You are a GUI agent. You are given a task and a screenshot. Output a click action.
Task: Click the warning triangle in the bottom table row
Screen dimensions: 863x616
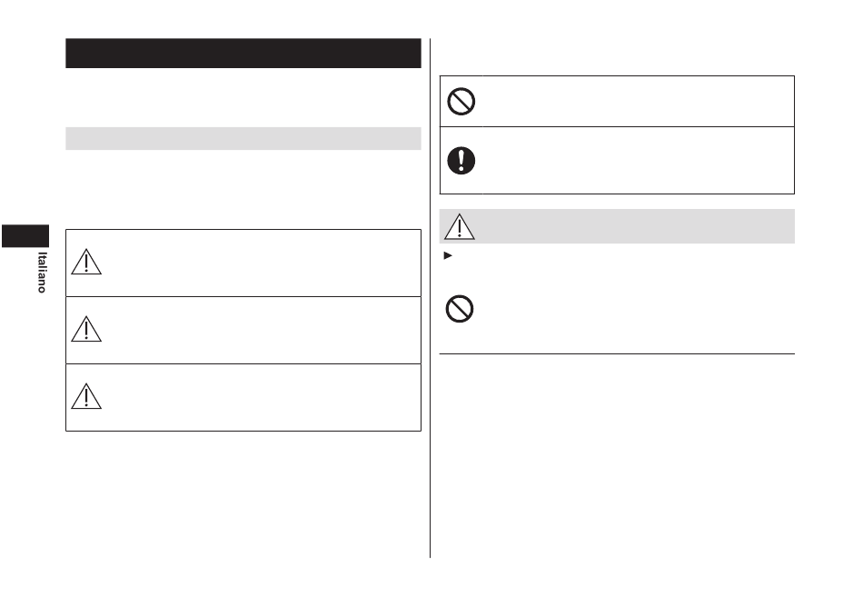(x=86, y=396)
